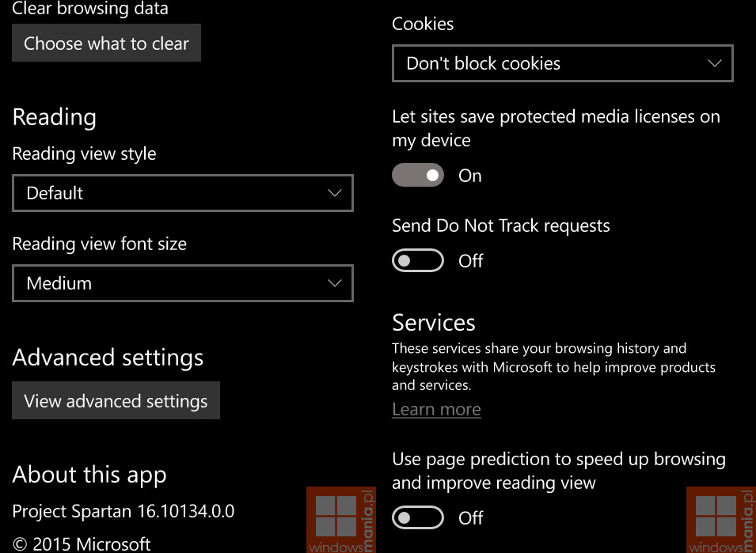Screen dimensions: 756x553
Task: Open the Learn more link
Action: 436,410
